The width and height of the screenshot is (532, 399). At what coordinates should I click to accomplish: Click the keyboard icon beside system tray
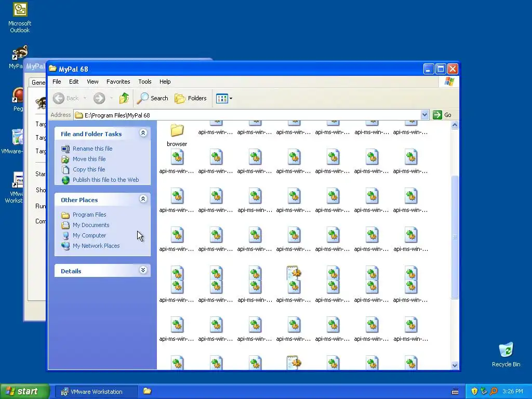(455, 392)
